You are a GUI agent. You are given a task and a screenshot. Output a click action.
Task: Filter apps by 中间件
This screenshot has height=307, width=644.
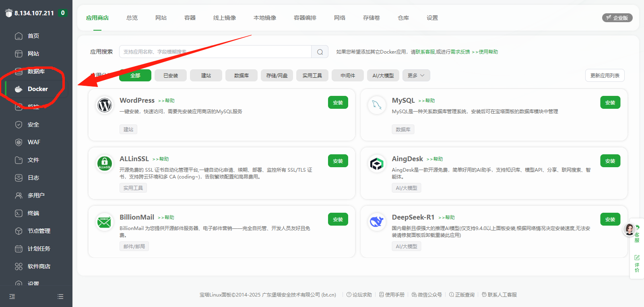point(348,75)
